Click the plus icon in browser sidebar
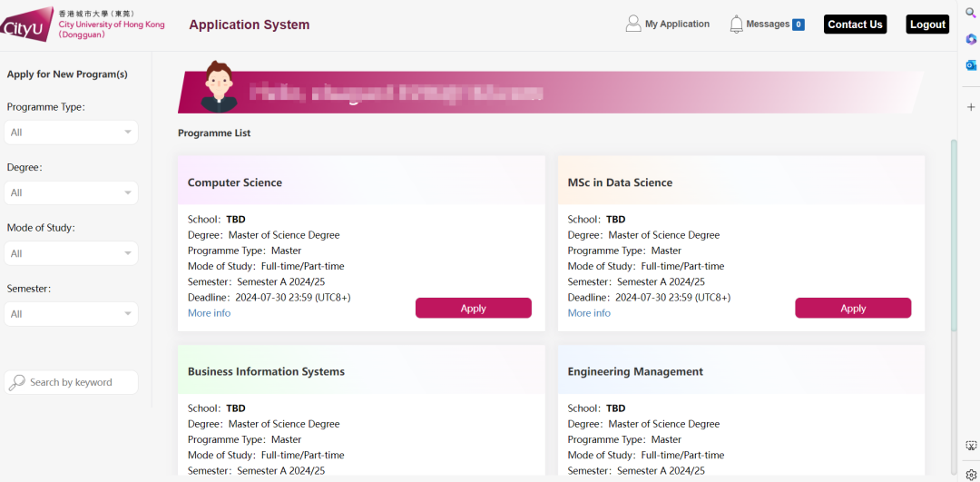 (x=971, y=107)
